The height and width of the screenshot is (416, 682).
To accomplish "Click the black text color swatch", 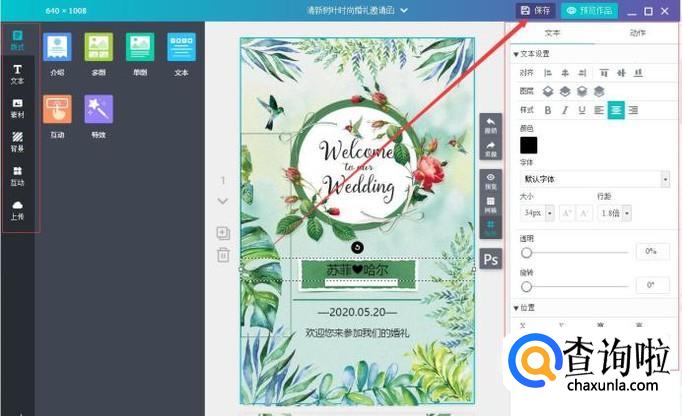I will coord(528,145).
